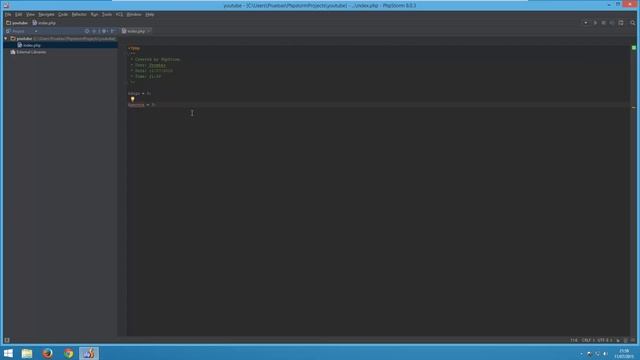The image size is (640, 360).
Task: Open Firefox from taskbar
Action: tap(48, 353)
